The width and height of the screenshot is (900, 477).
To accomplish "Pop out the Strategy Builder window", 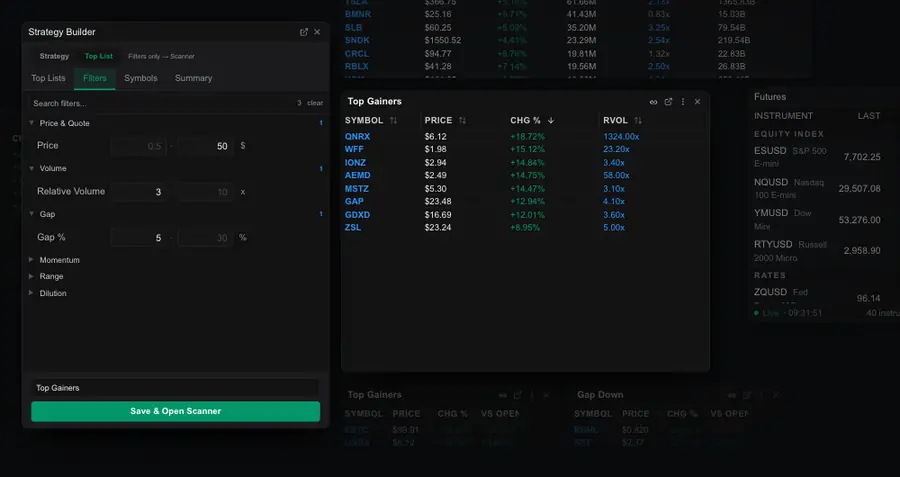I will pos(304,32).
